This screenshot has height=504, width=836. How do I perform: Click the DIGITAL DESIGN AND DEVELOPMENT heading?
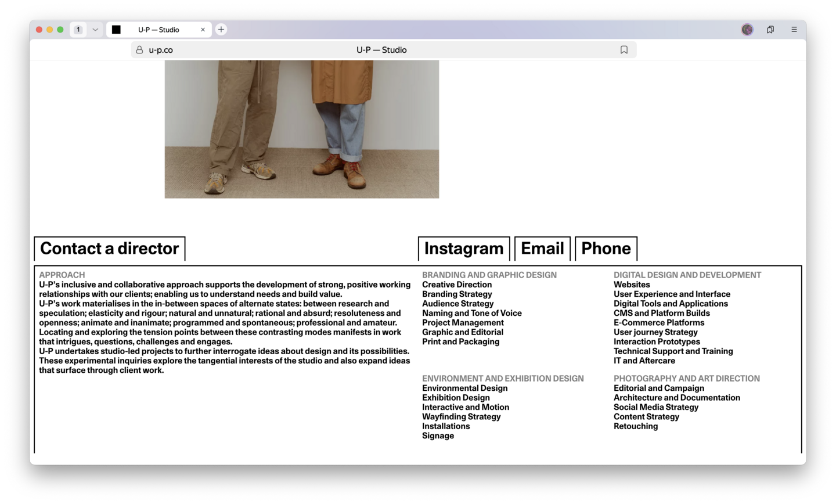[687, 275]
